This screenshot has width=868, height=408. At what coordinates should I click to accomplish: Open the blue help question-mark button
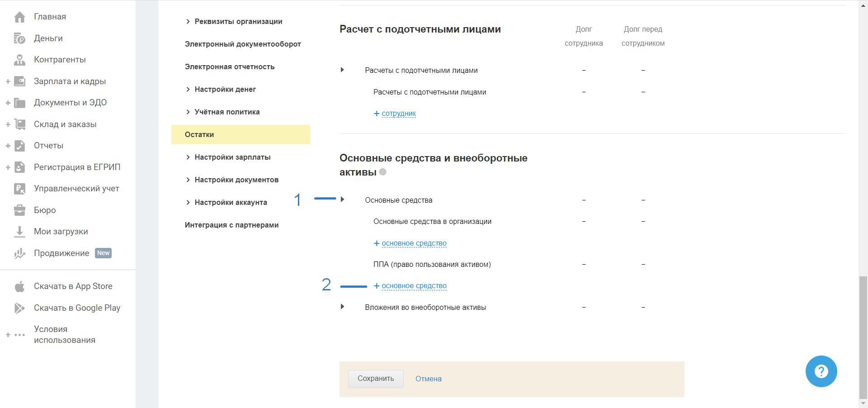click(821, 371)
